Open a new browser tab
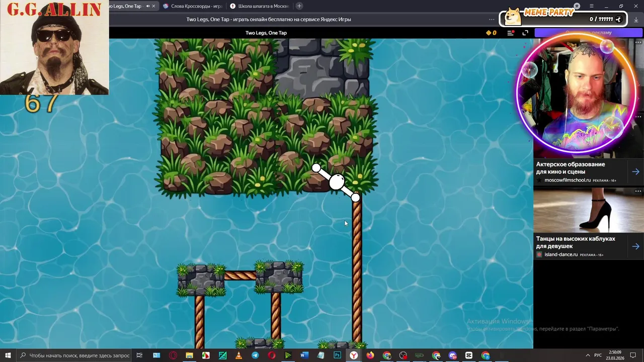Screen dimensions: 644x362 click(x=299, y=6)
